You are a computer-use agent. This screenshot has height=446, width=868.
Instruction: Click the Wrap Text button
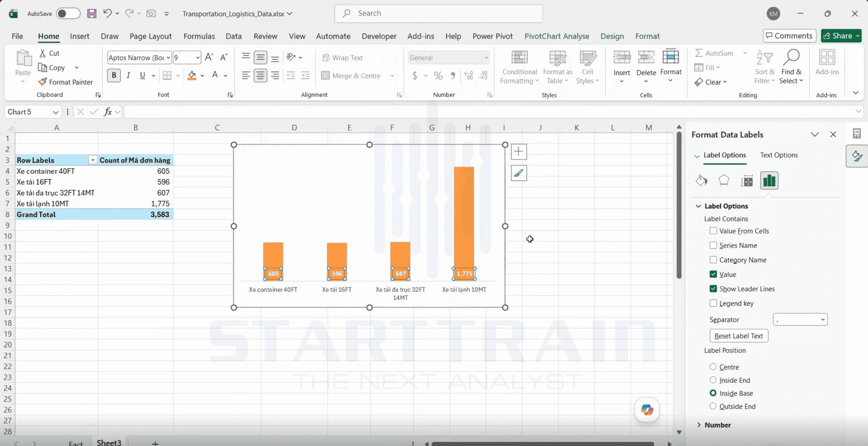click(x=342, y=57)
